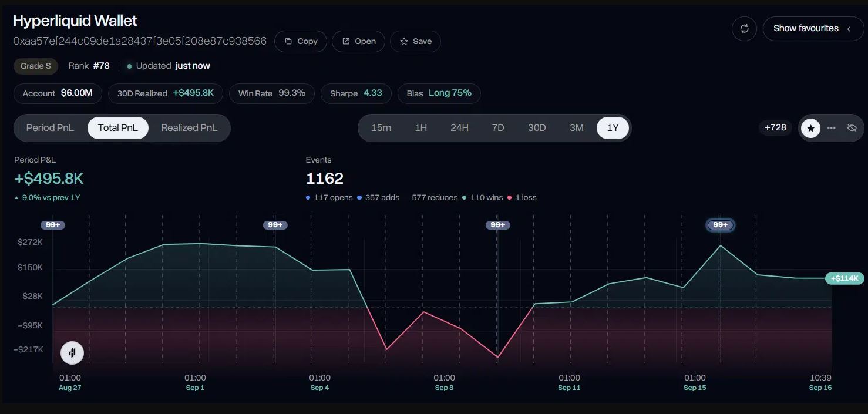Click the 117 opens legend item
Screen dimensions: 868x414
click(329, 198)
